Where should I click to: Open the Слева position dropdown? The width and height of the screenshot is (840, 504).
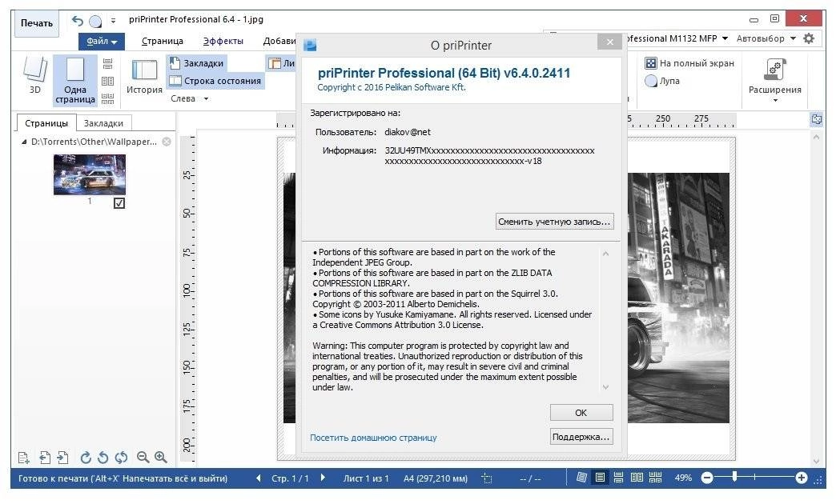pyautogui.click(x=189, y=98)
